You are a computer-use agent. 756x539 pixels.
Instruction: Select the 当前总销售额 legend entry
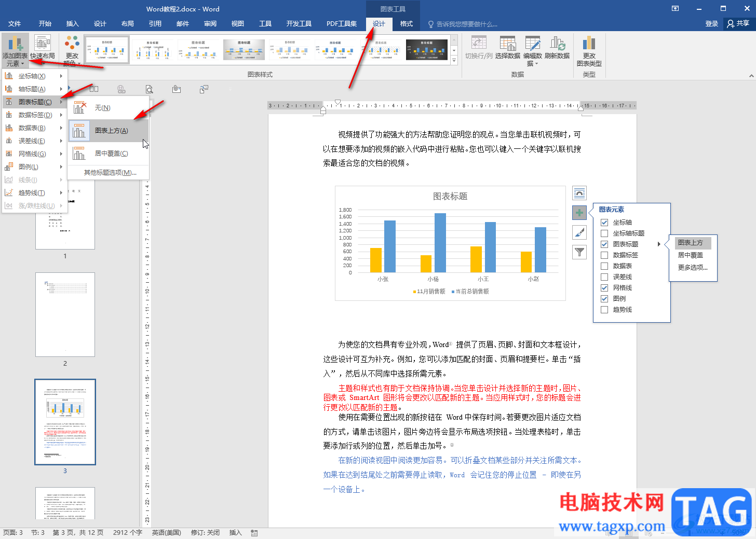[470, 292]
